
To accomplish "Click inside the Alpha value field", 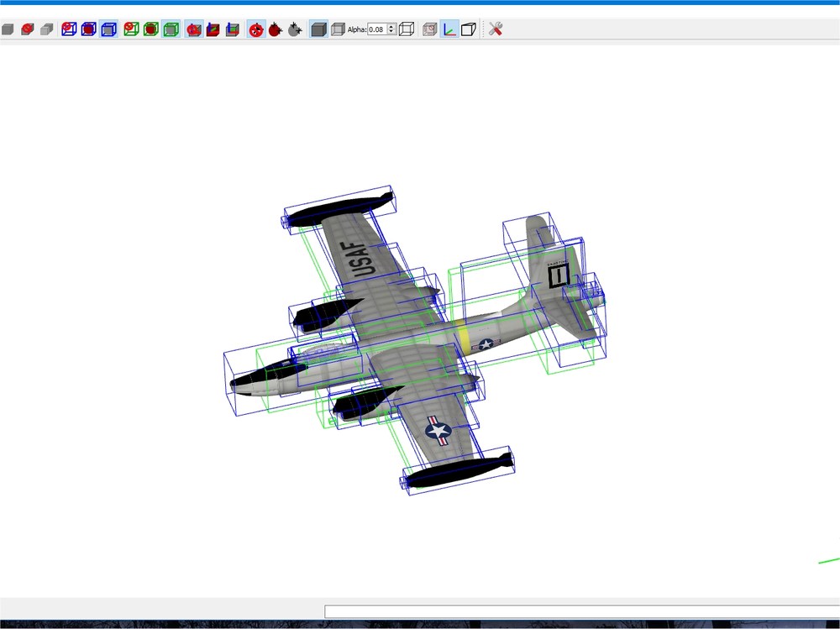I will [377, 29].
